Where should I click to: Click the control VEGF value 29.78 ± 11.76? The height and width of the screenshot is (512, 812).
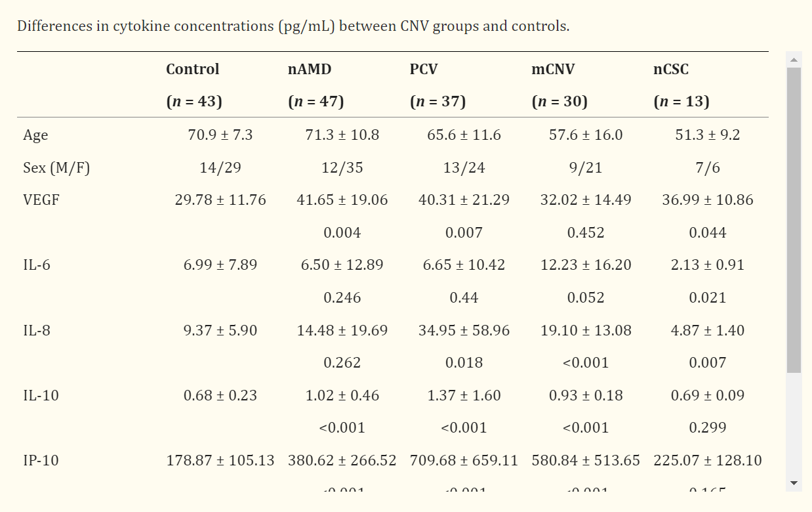coord(220,200)
